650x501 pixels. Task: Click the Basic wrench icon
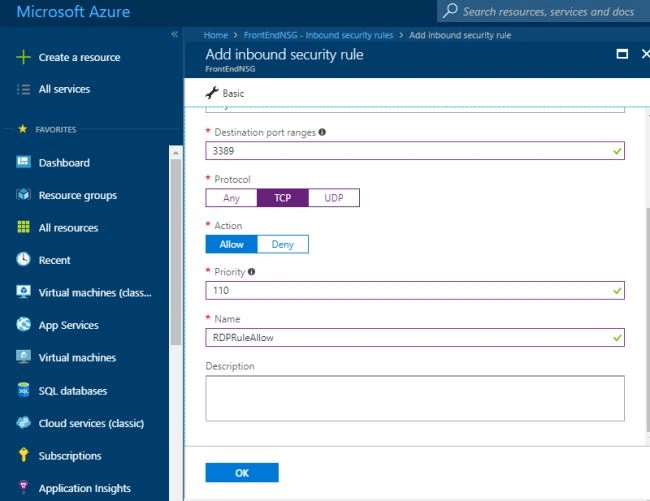(x=212, y=93)
